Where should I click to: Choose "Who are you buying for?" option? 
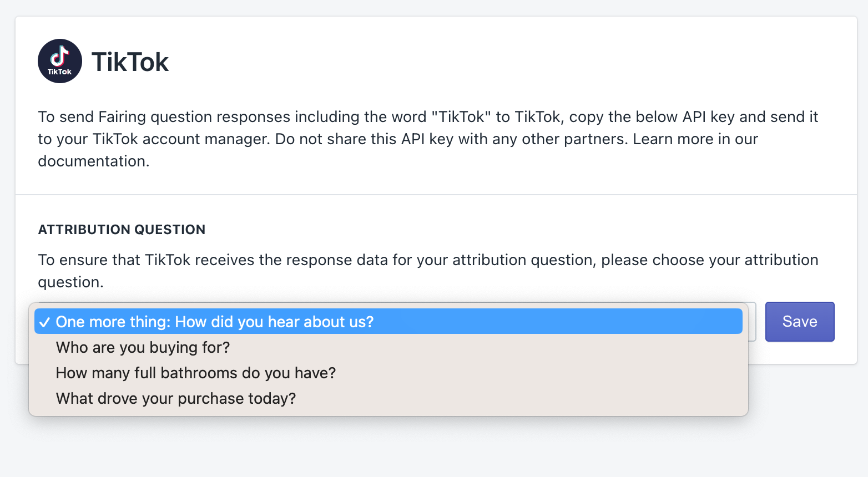tap(143, 347)
